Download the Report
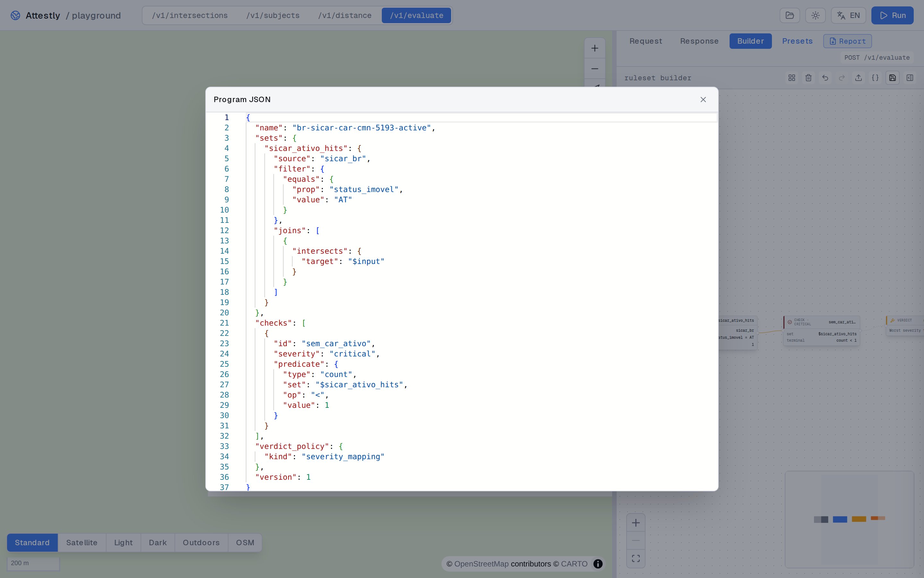This screenshot has height=578, width=924. coord(847,41)
